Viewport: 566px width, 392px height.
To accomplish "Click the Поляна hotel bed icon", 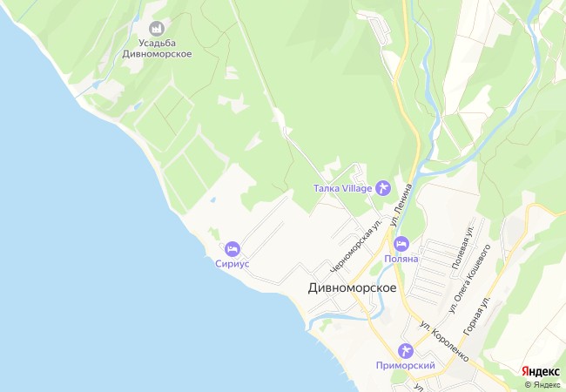I will (x=401, y=245).
